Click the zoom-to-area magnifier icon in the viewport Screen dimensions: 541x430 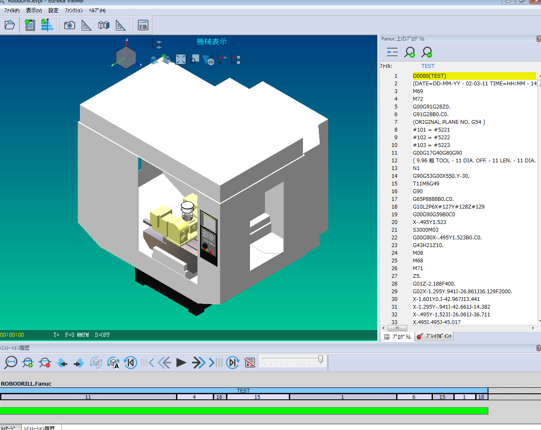(x=195, y=59)
